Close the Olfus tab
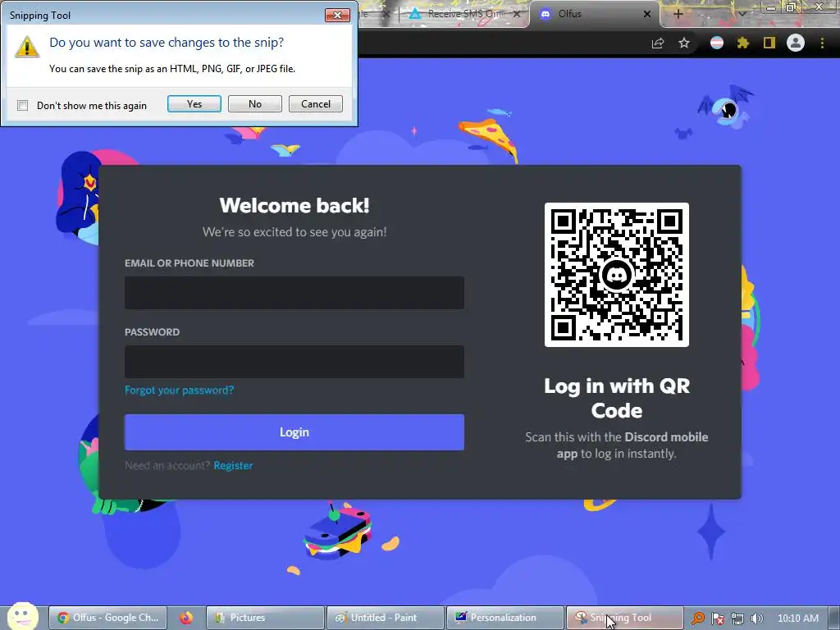 click(x=647, y=14)
